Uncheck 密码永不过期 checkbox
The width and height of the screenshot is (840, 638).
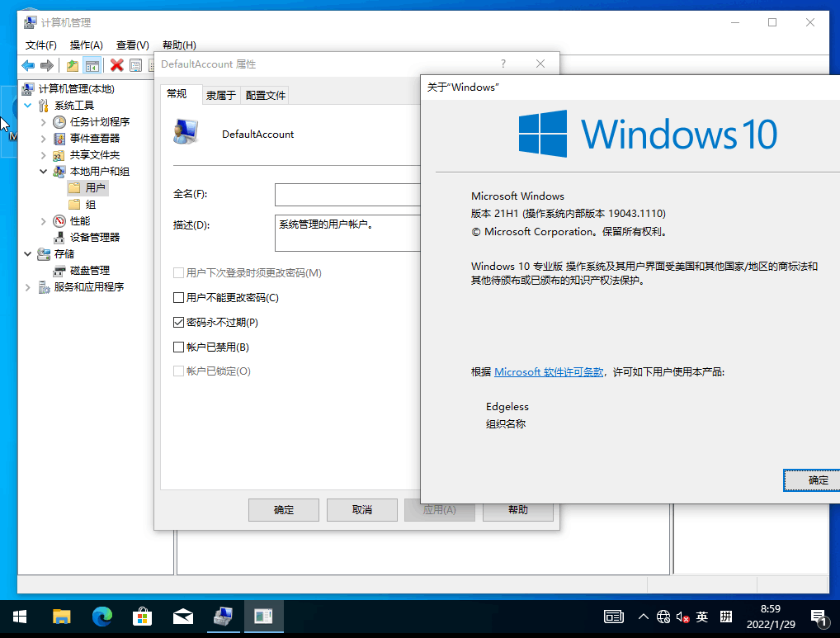[179, 323]
